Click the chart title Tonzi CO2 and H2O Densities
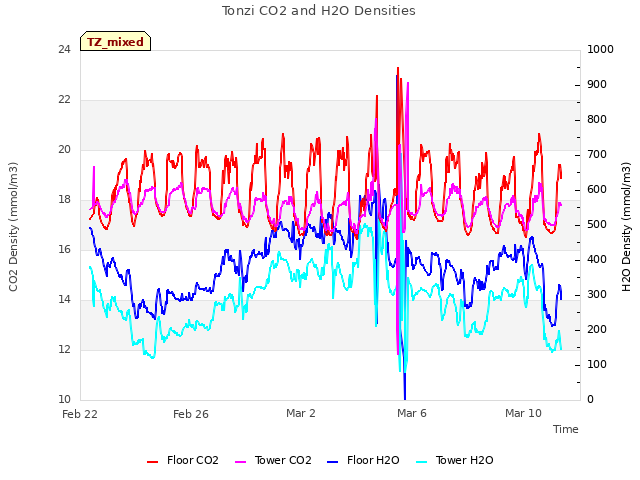The height and width of the screenshot is (480, 640). [319, 11]
